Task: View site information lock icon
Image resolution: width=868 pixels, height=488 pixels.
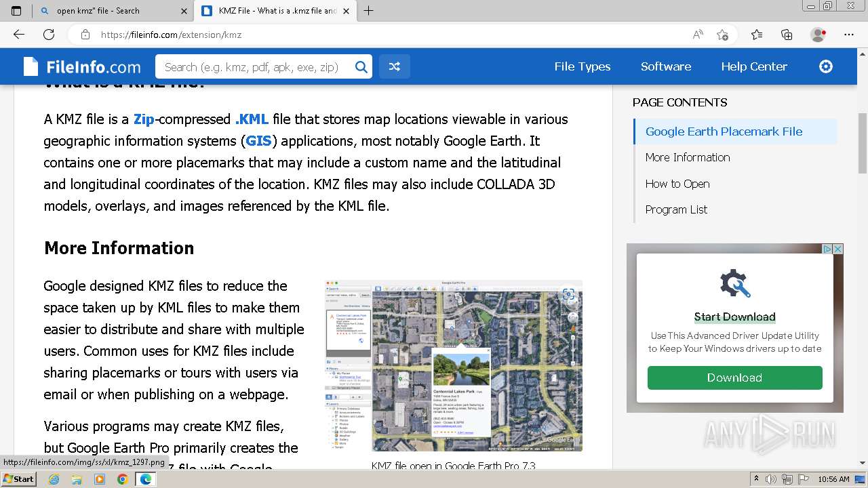Action: tap(85, 35)
